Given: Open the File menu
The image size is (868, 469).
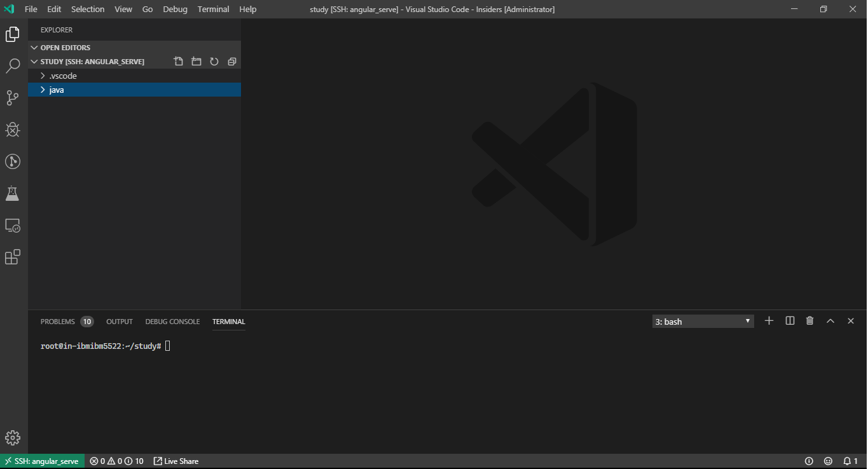Looking at the screenshot, I should pos(31,9).
